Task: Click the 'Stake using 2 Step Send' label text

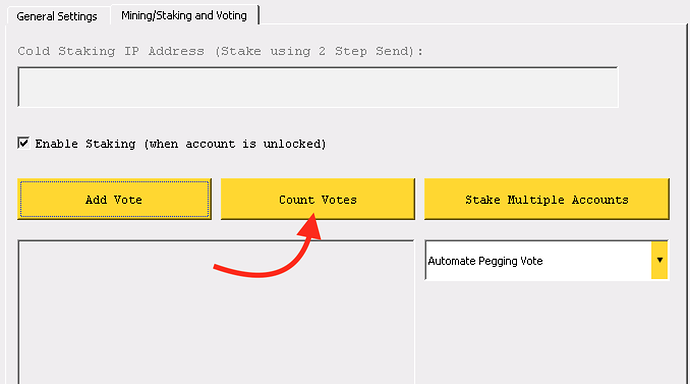Action: [318, 51]
